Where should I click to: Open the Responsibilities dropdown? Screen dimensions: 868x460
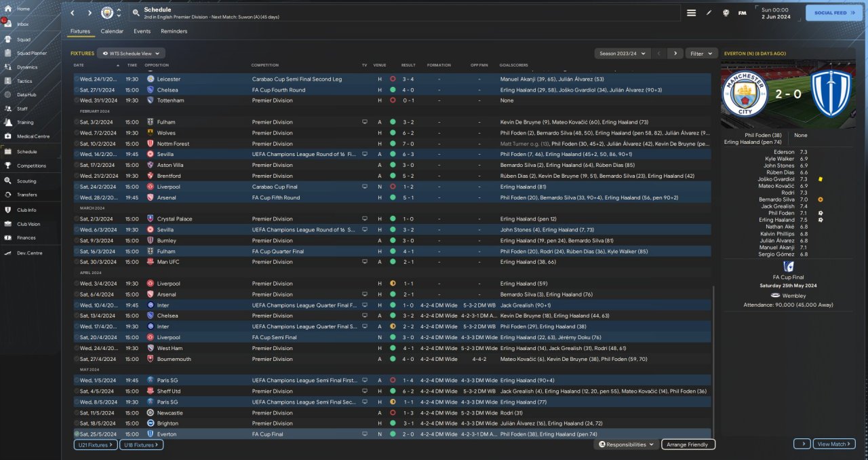(627, 444)
